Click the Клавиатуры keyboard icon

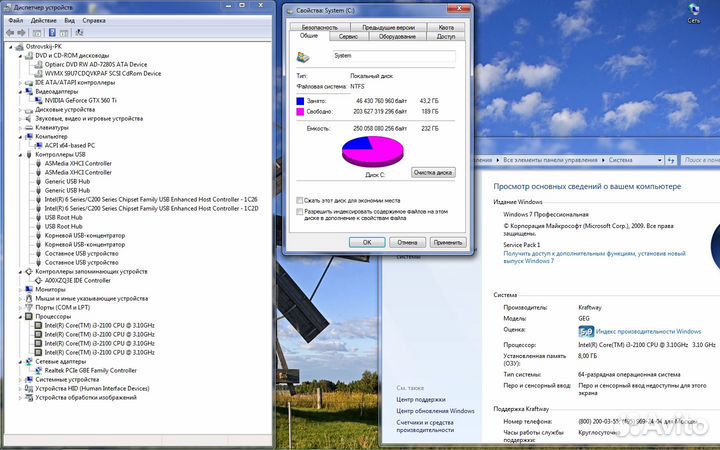(x=29, y=128)
